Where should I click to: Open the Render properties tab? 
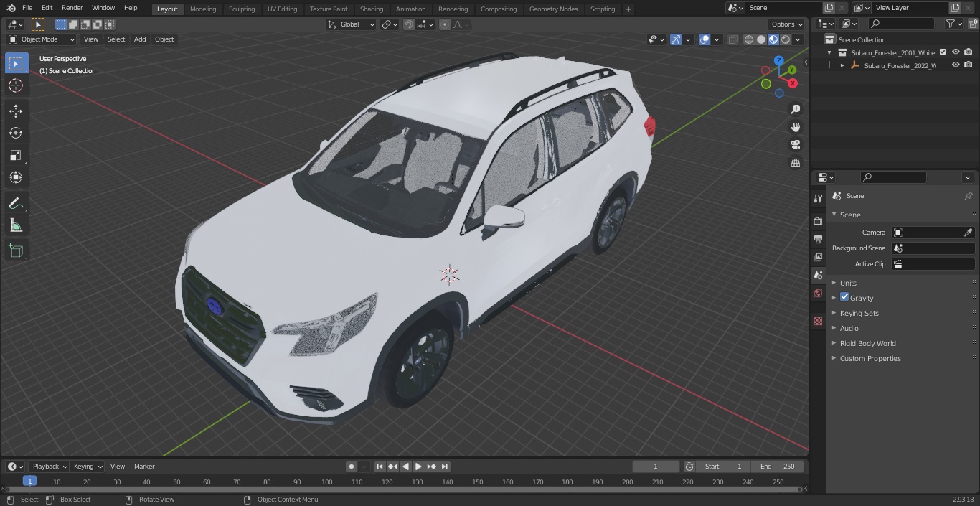pyautogui.click(x=818, y=221)
